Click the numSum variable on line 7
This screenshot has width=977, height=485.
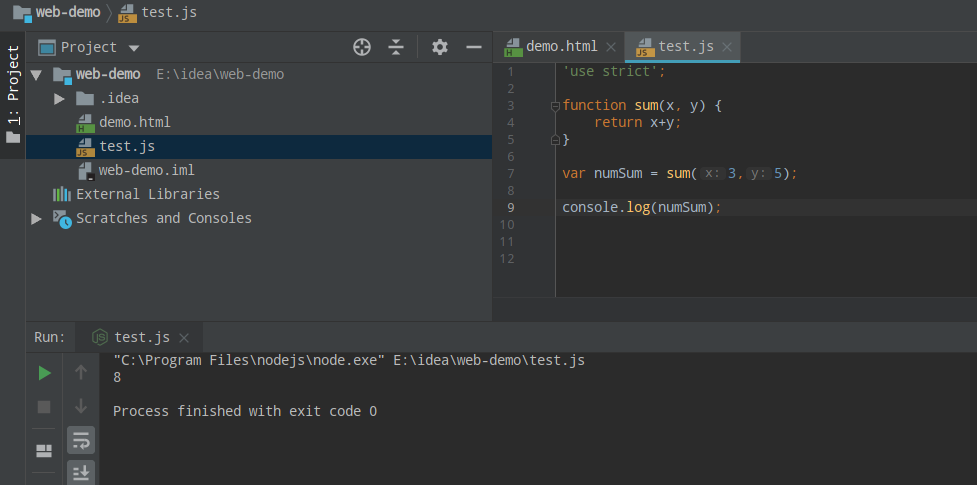pyautogui.click(x=618, y=173)
